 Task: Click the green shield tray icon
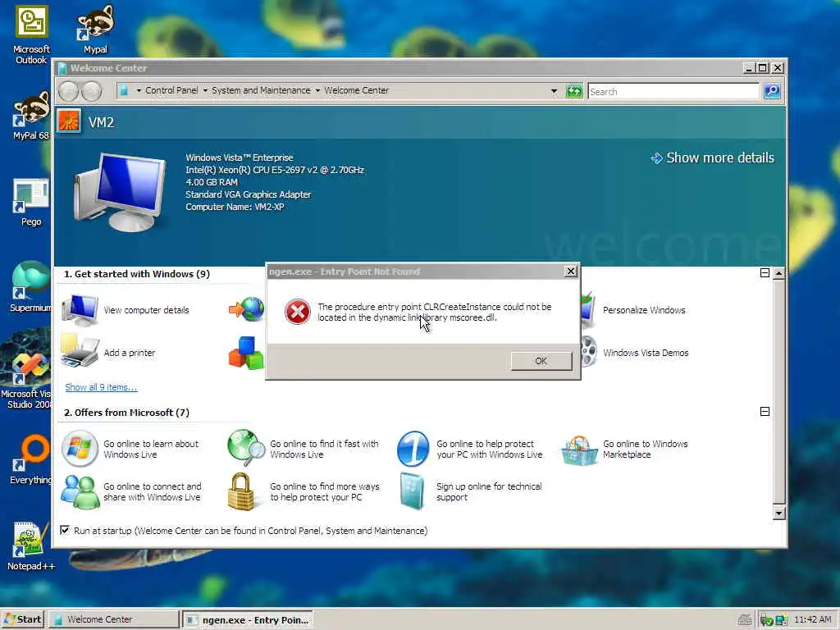(x=766, y=620)
